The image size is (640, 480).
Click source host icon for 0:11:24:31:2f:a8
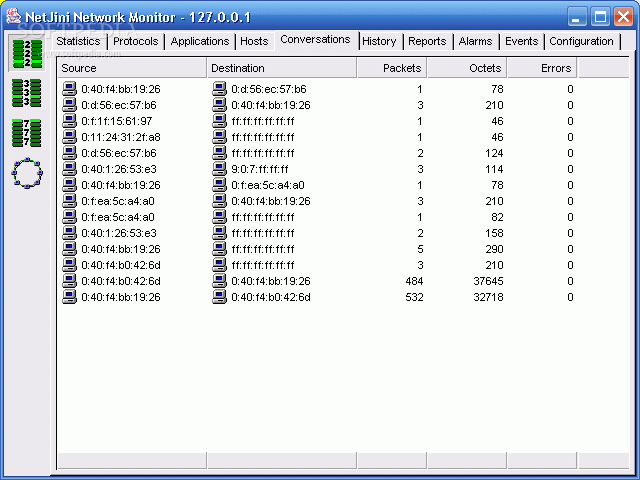69,137
